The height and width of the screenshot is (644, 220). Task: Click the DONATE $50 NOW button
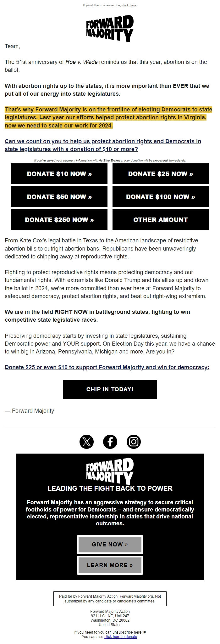coord(59,196)
